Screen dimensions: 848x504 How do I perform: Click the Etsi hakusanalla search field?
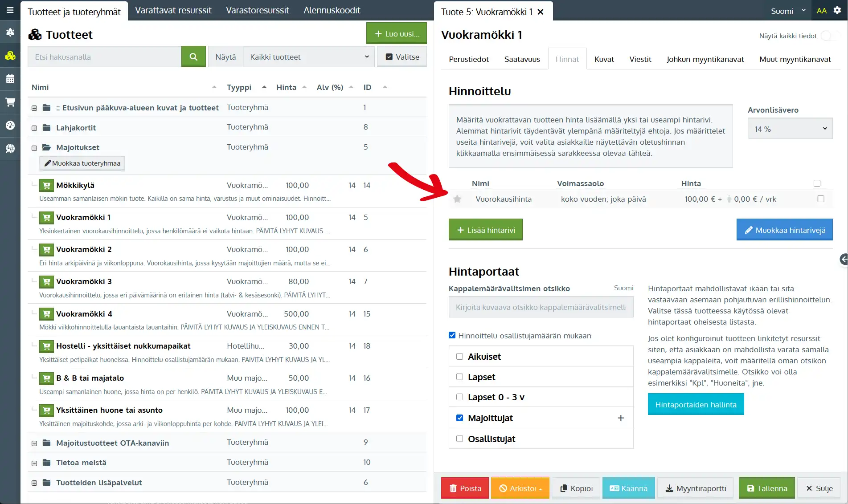(105, 57)
